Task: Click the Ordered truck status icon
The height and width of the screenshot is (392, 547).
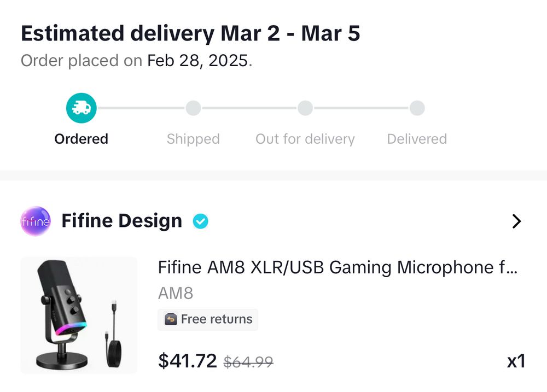Action: (82, 108)
